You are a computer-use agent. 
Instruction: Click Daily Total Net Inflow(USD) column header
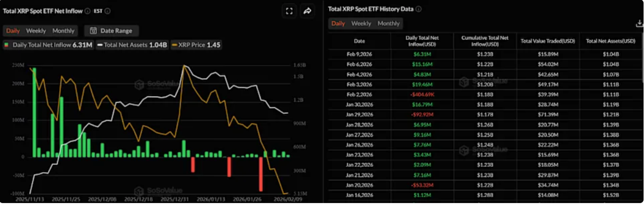422,41
